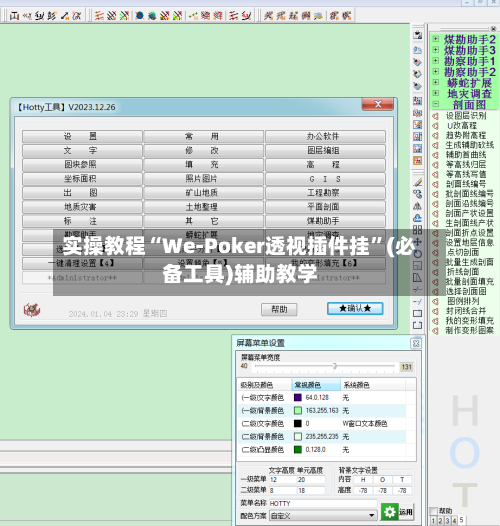500x526 pixels.
Task: Click the Hotty logo in the dialog
Action: click(x=32, y=310)
